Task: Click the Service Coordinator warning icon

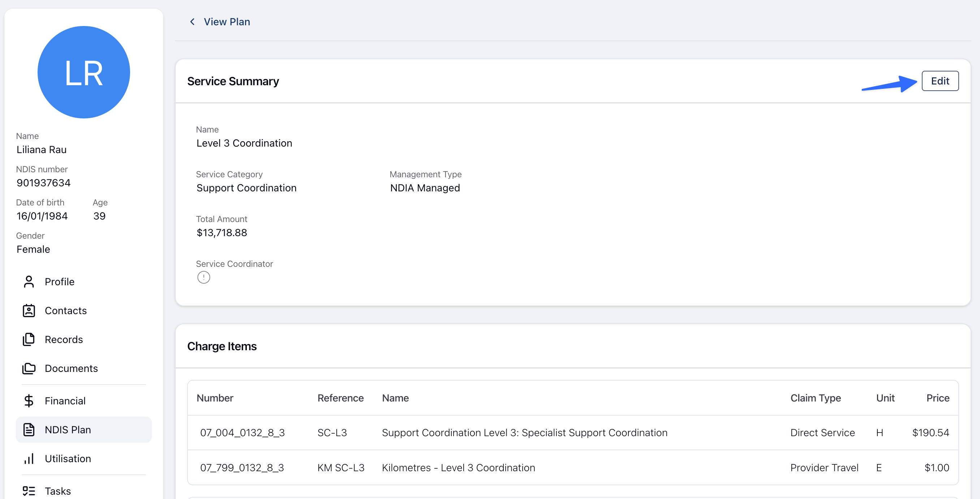Action: 203,277
